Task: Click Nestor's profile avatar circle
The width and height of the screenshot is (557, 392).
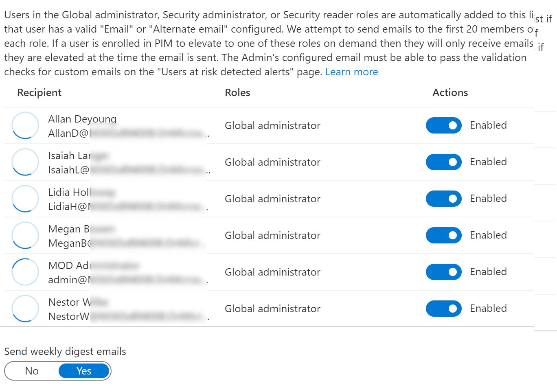Action: (25, 309)
